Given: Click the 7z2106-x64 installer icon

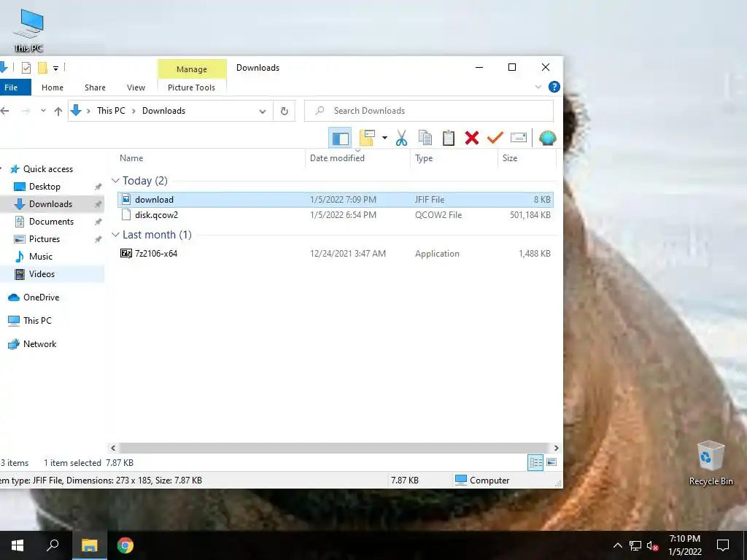Looking at the screenshot, I should [126, 253].
